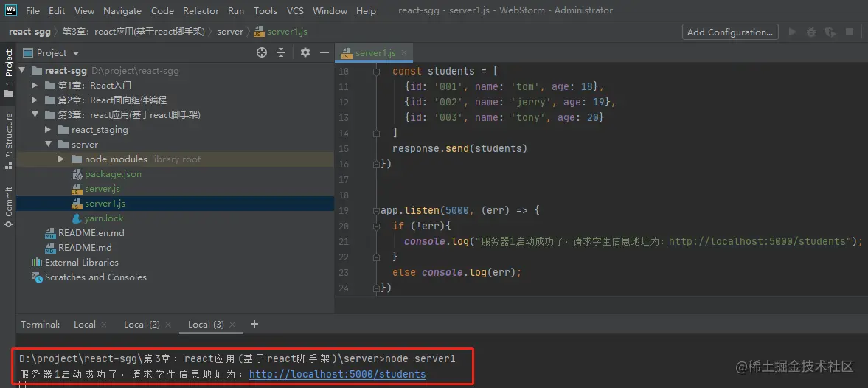Open Project panel settings gear
Image resolution: width=868 pixels, height=388 pixels.
305,52
